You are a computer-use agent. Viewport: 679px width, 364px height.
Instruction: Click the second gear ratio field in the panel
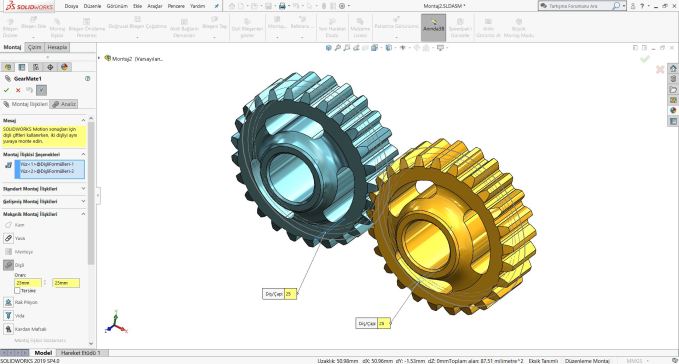[66, 283]
